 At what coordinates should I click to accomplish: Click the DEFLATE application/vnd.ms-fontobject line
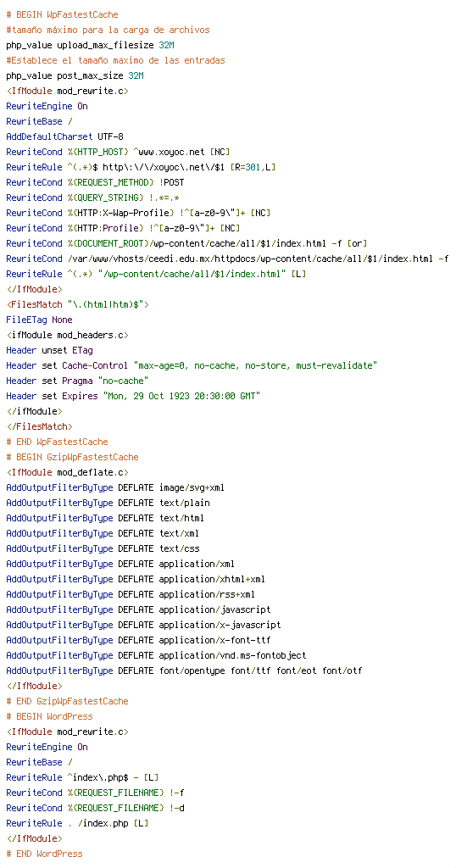point(156,655)
